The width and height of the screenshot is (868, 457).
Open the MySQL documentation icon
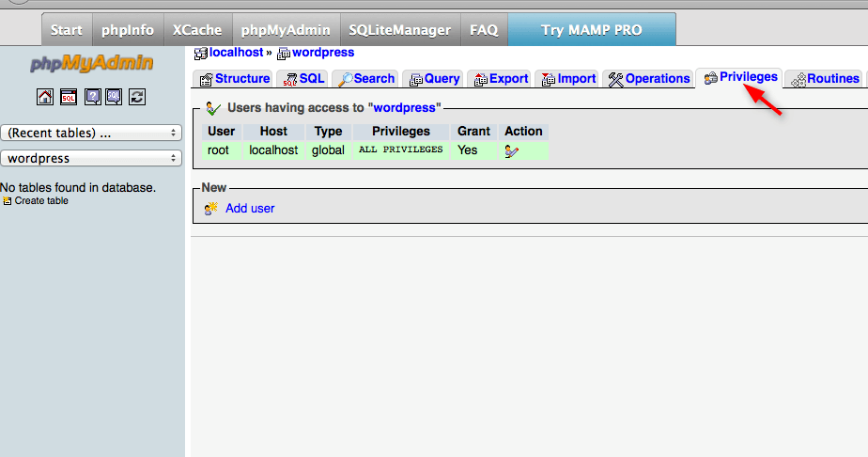(x=114, y=97)
